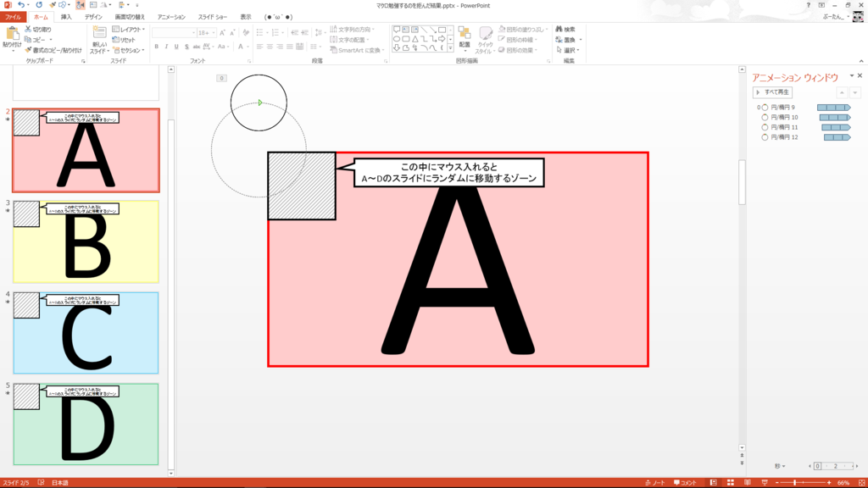Toggle Notes (ノート) pane in status bar
The width and height of the screenshot is (868, 488).
point(655,482)
